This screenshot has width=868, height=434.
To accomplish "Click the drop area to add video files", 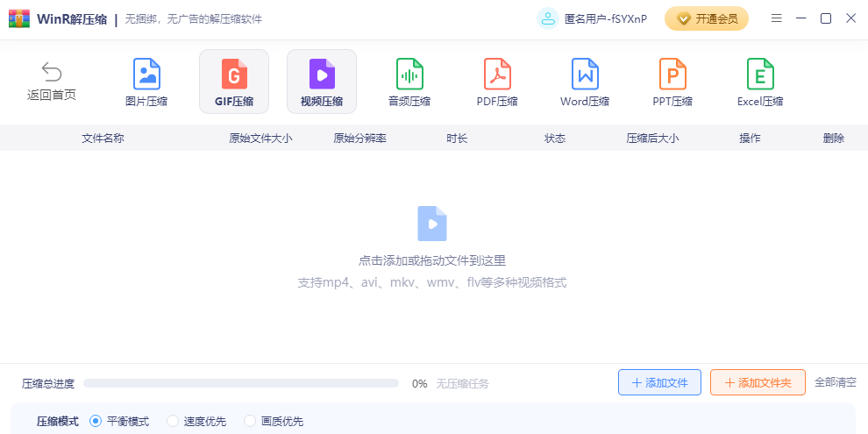I will 432,245.
